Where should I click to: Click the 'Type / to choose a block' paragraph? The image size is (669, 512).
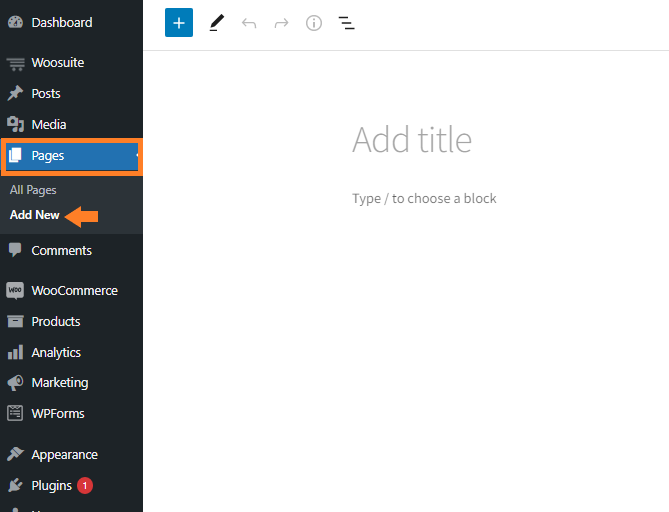click(424, 198)
